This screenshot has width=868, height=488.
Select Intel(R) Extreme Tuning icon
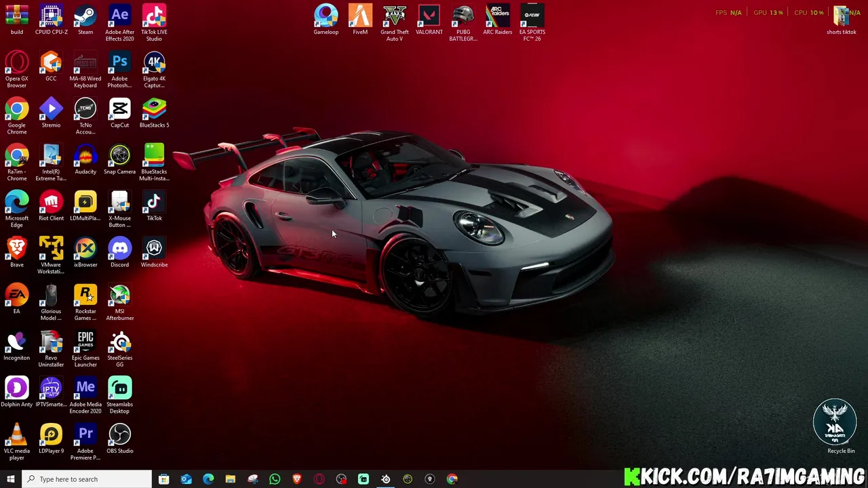(x=51, y=163)
